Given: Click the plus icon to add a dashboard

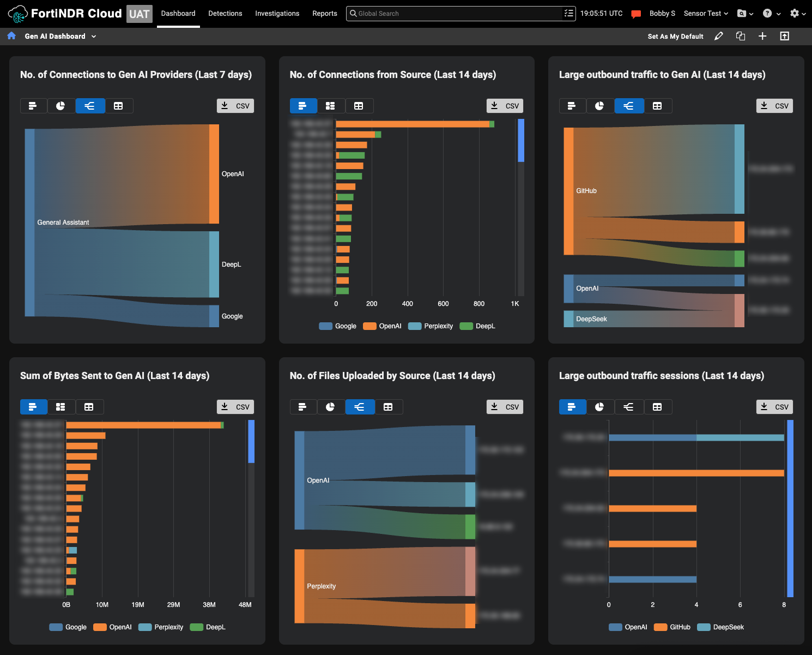Looking at the screenshot, I should (x=762, y=36).
